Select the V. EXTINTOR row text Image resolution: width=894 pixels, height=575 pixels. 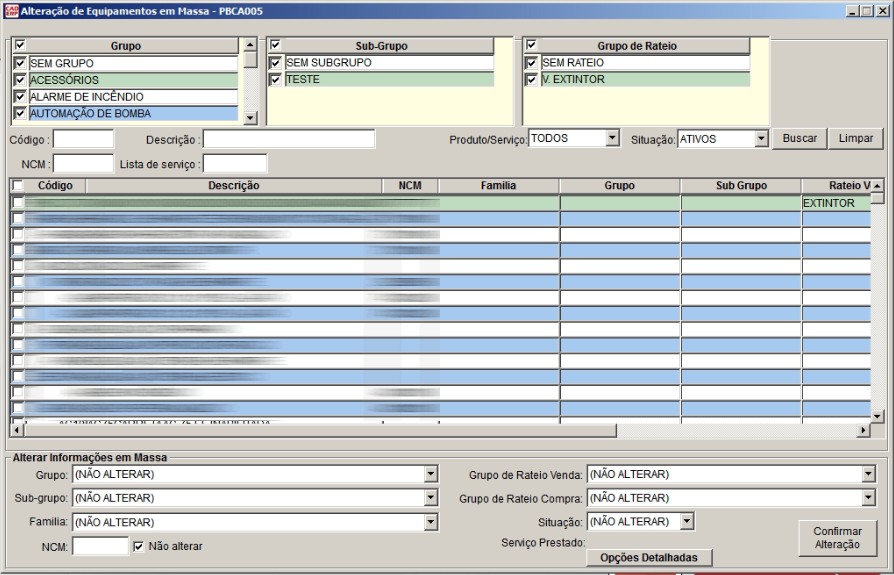tap(573, 79)
